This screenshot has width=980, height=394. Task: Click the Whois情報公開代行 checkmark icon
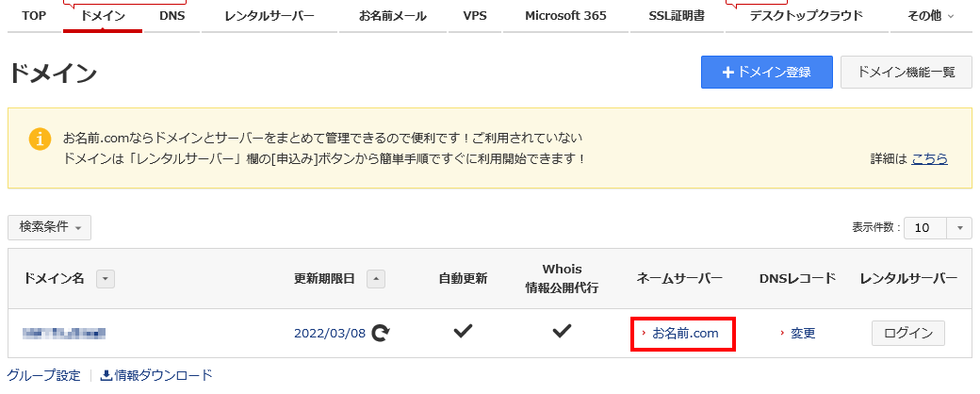(x=562, y=332)
